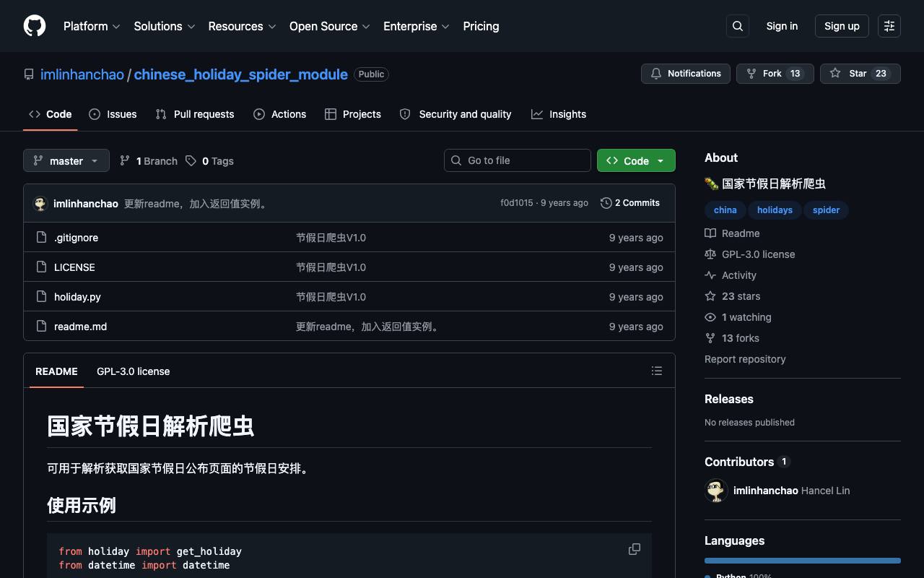Image resolution: width=924 pixels, height=578 pixels.
Task: Open the search magnifier button
Action: [738, 26]
